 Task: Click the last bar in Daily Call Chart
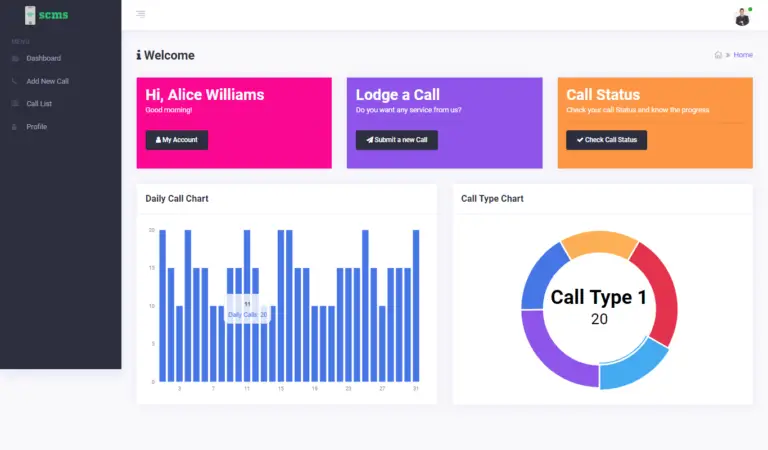pyautogui.click(x=416, y=305)
